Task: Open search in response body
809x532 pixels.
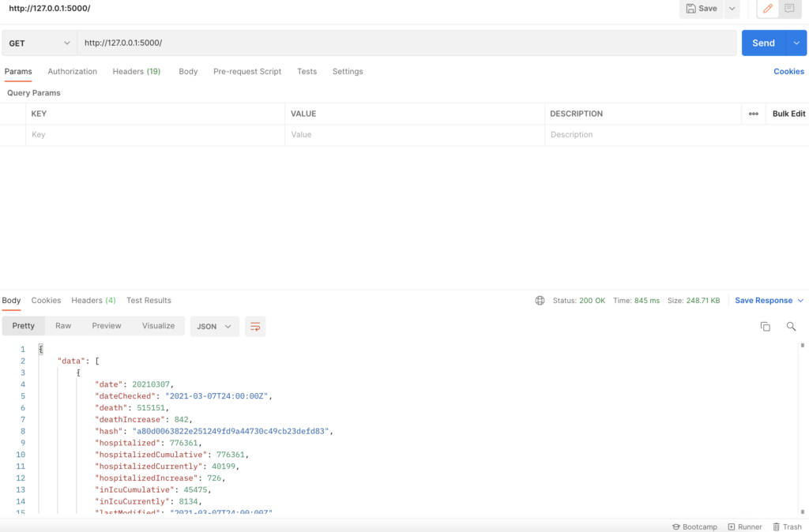Action: 791,326
